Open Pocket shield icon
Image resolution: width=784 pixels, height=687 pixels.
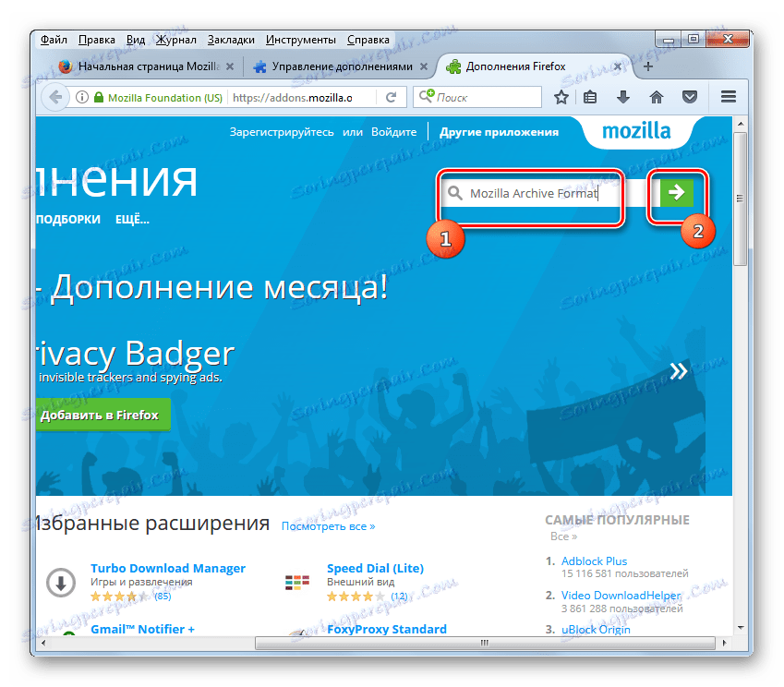[690, 97]
